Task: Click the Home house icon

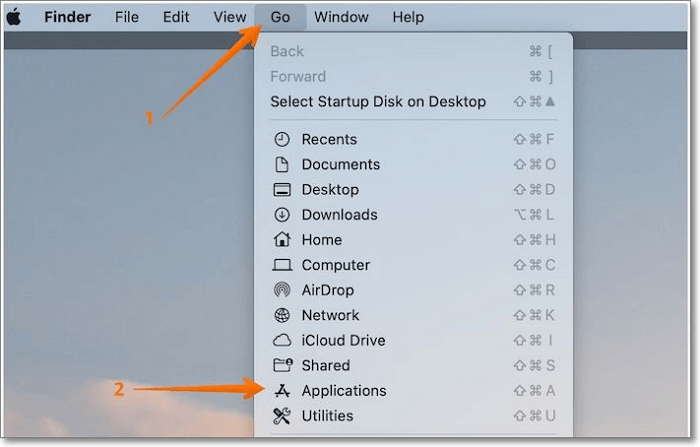Action: pos(282,240)
